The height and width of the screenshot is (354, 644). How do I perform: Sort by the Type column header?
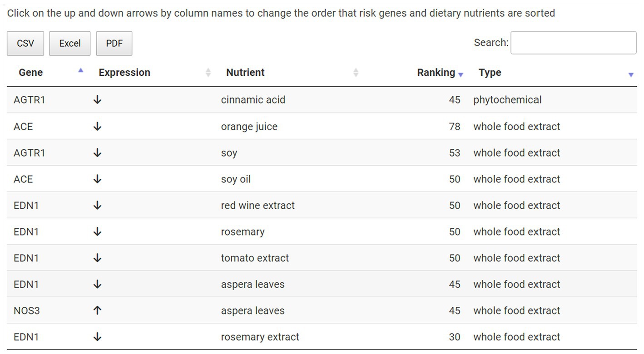(x=490, y=73)
